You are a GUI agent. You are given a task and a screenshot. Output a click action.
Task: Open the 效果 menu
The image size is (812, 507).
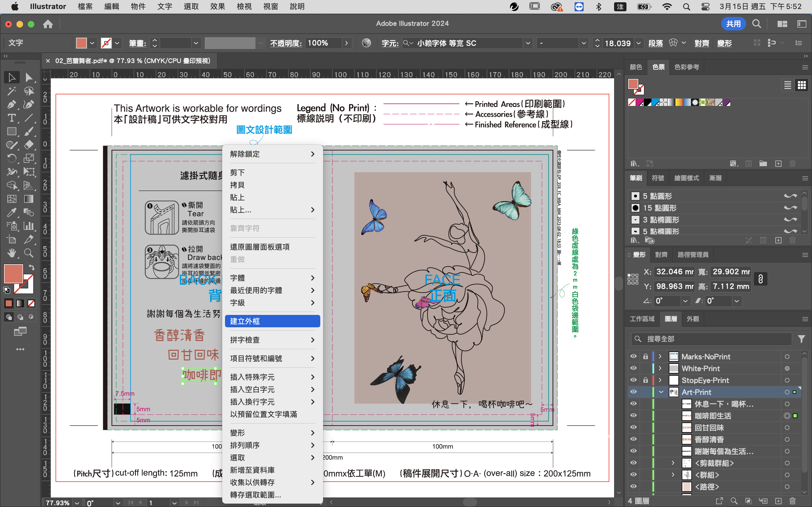pos(217,6)
